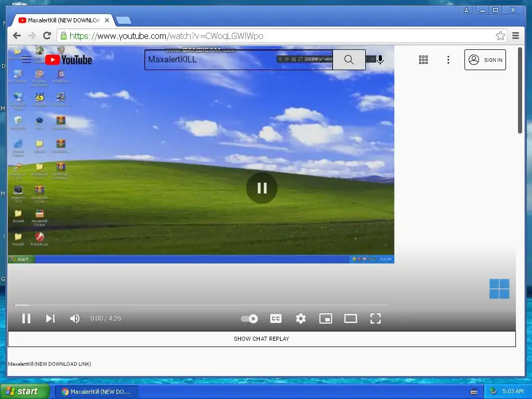Show the chat replay

pos(262,339)
